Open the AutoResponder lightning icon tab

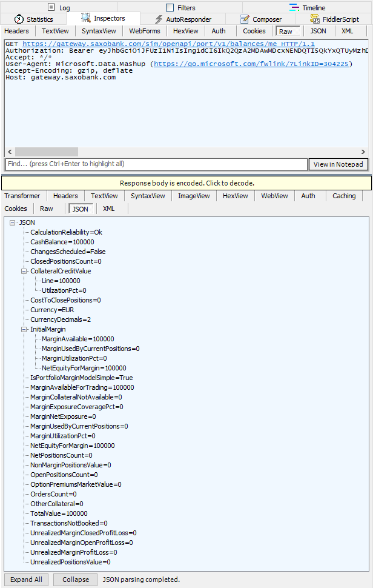coord(159,19)
